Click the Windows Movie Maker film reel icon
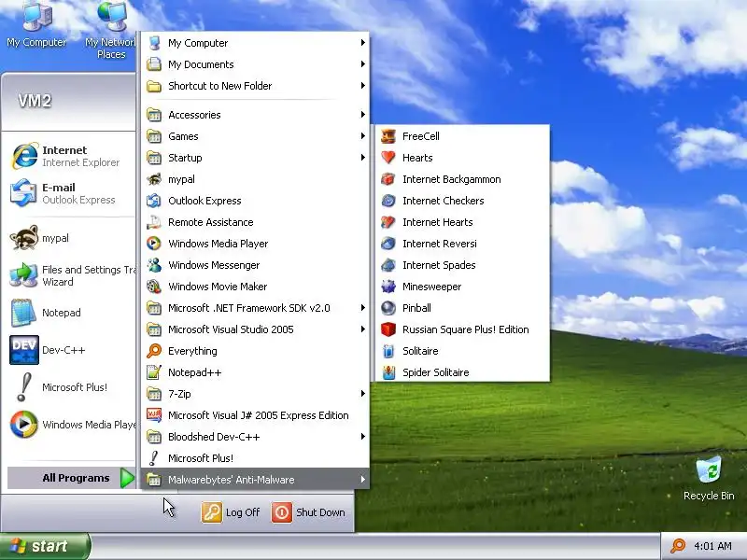 point(154,287)
